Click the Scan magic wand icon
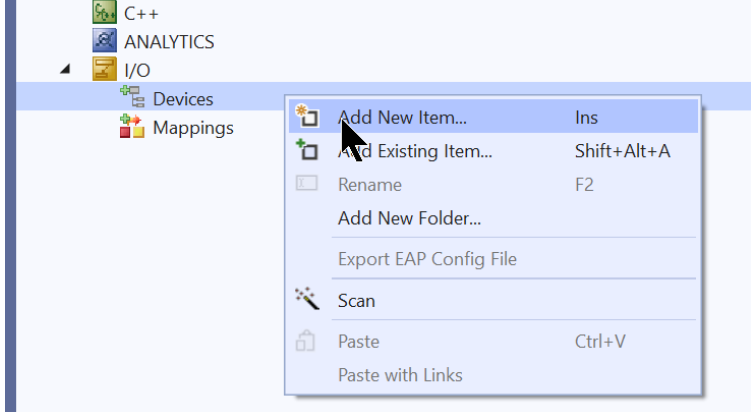 click(x=307, y=299)
